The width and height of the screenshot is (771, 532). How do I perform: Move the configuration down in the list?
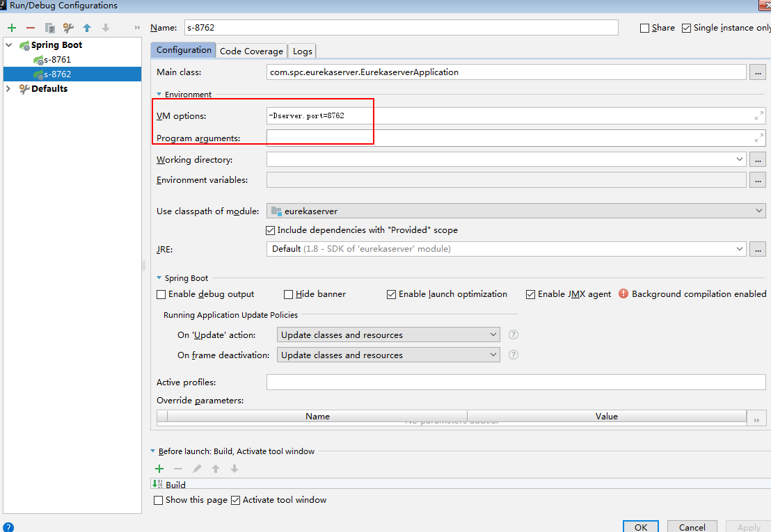[106, 28]
